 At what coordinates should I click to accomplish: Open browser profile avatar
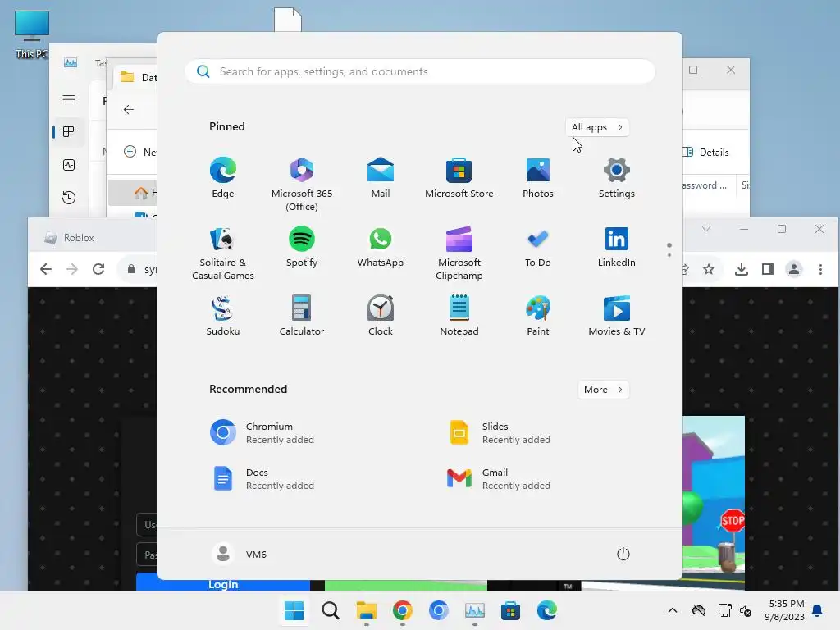coord(794,269)
